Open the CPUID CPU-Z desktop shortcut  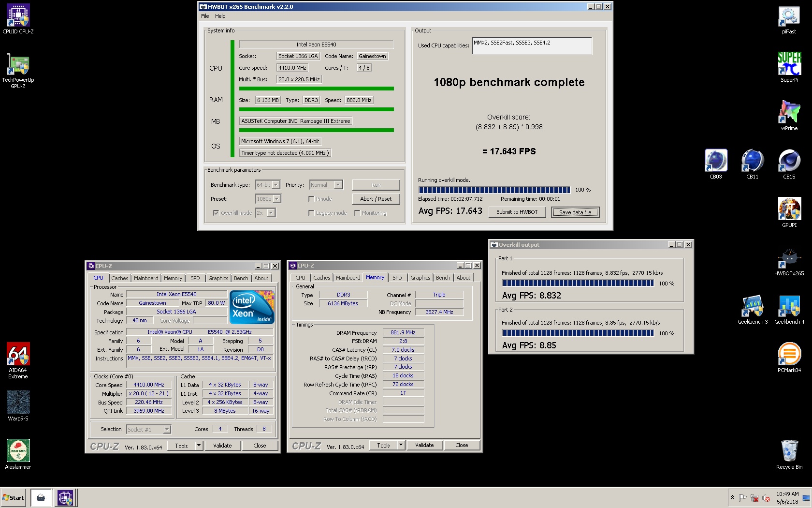click(x=18, y=19)
